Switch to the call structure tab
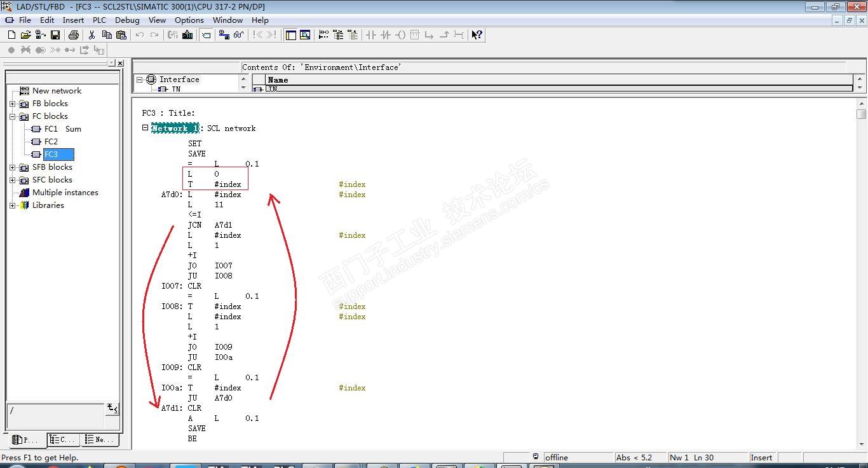 click(x=63, y=439)
